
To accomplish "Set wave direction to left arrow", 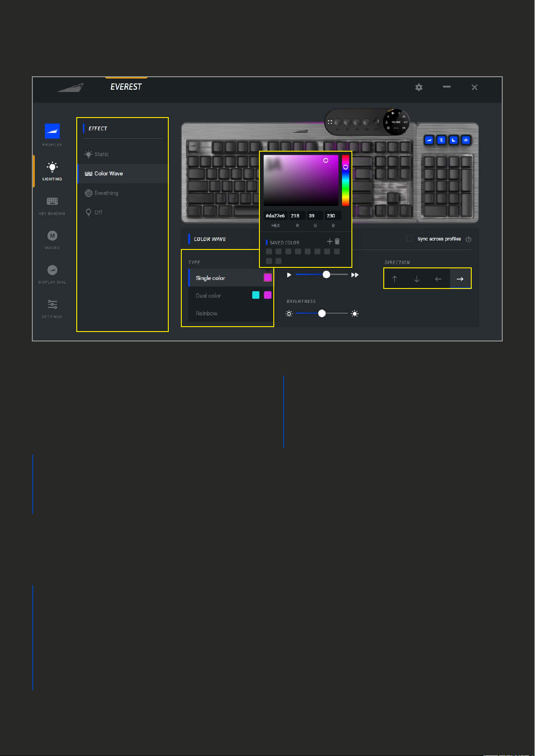I will coord(438,279).
